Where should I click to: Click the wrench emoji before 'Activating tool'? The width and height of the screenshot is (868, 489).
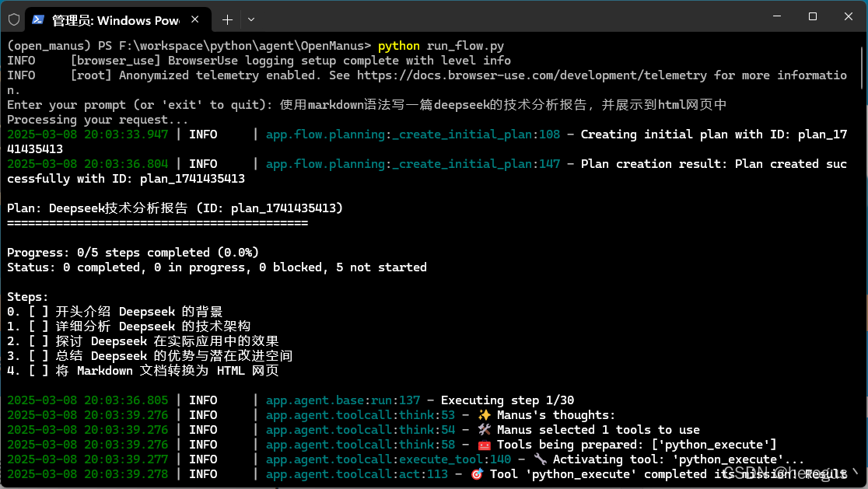click(541, 459)
